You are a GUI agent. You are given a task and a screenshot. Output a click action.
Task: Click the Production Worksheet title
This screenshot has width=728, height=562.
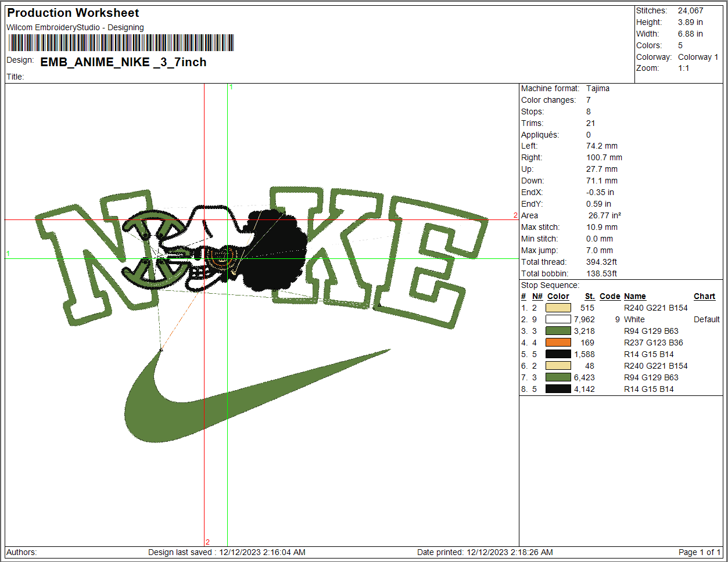tap(73, 13)
